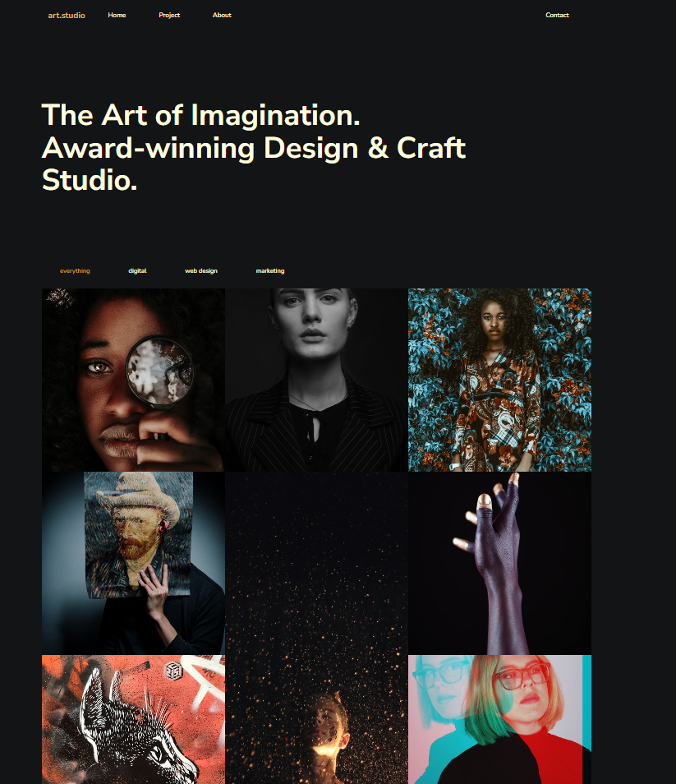The image size is (676, 784).
Task: Show only marketing projects
Action: [x=270, y=271]
